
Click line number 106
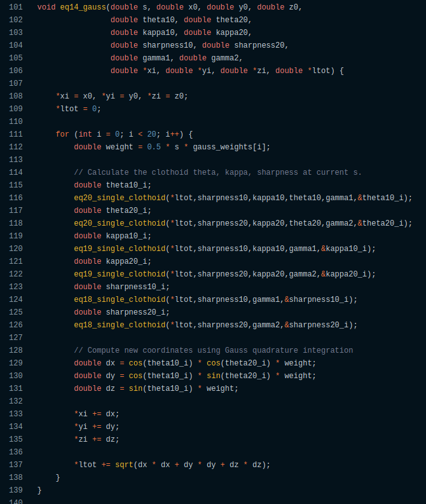point(16,71)
